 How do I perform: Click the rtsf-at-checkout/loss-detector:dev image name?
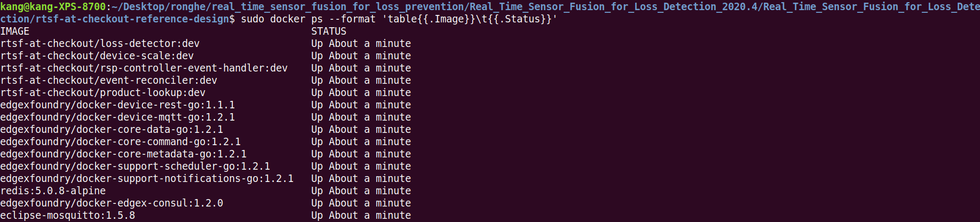pos(100,44)
